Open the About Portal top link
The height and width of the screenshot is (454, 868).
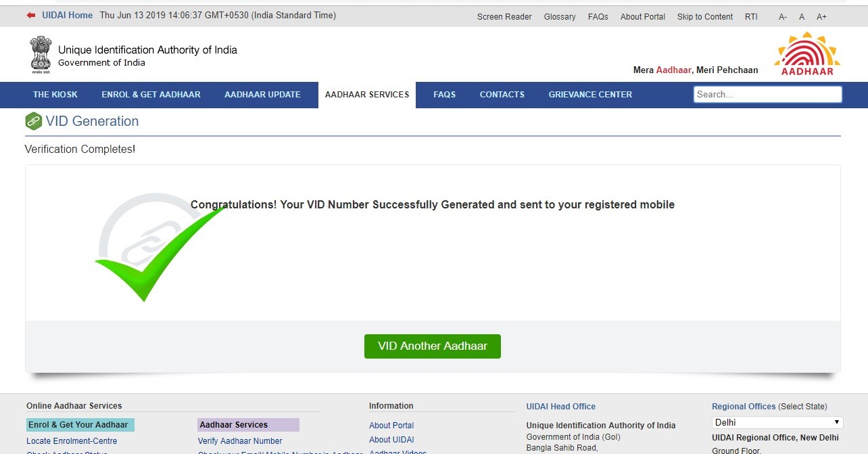[x=643, y=17]
